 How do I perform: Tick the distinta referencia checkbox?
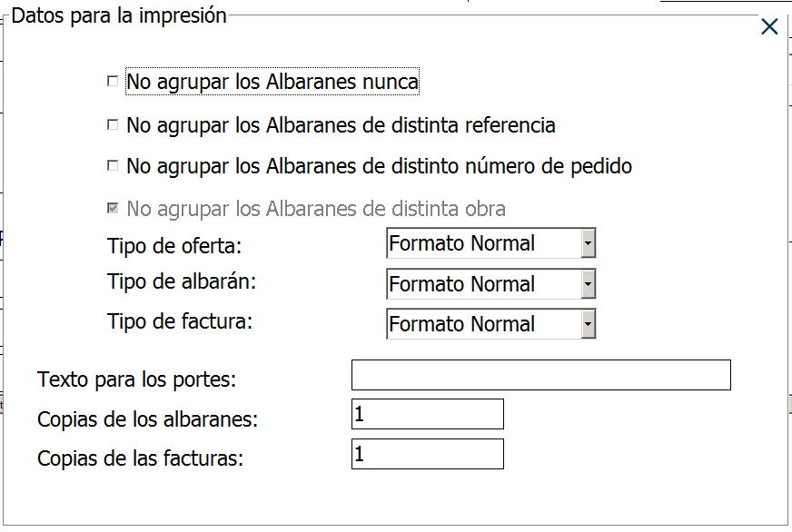[x=113, y=124]
